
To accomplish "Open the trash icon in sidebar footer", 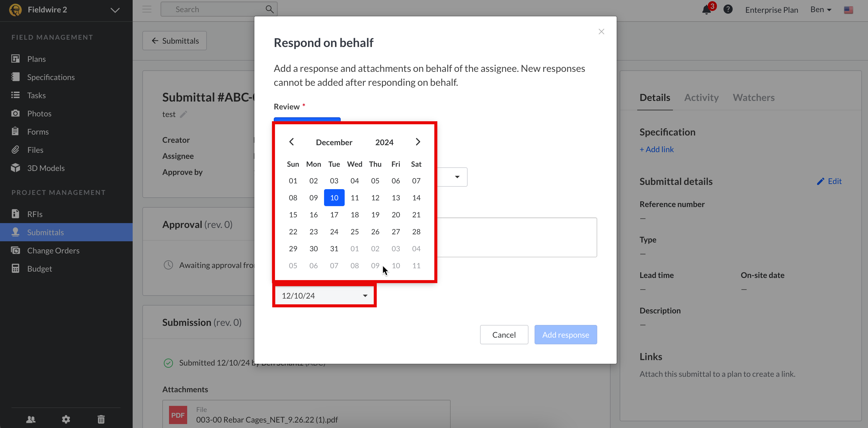I will click(101, 419).
